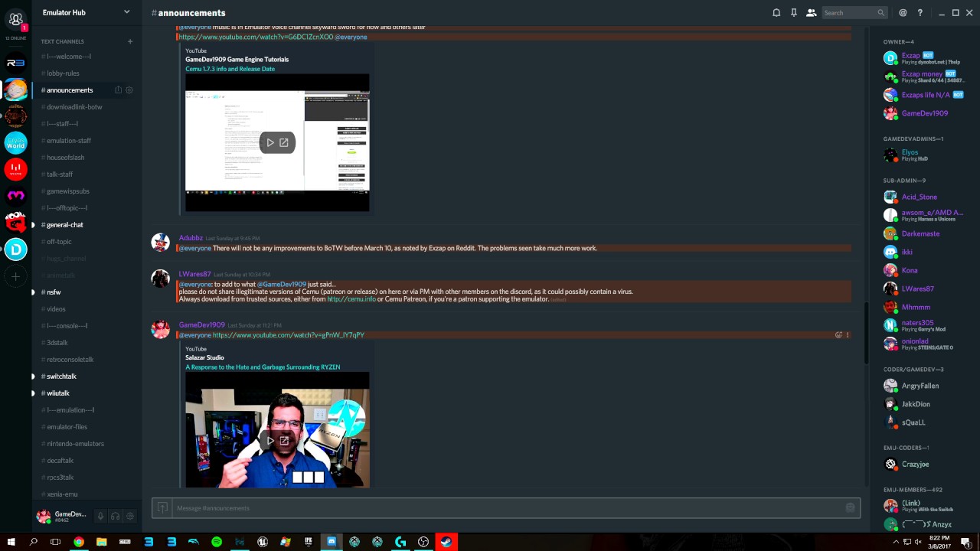Open the youtube.com/watch?v=gPnW_IY7qPY link
Screen dimensions: 980x551
click(289, 335)
